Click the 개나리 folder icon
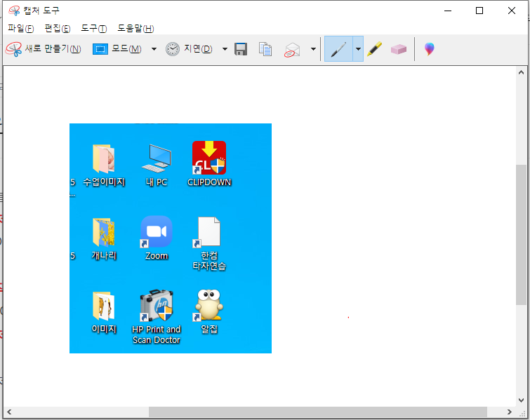The height and width of the screenshot is (420, 530). click(104, 232)
